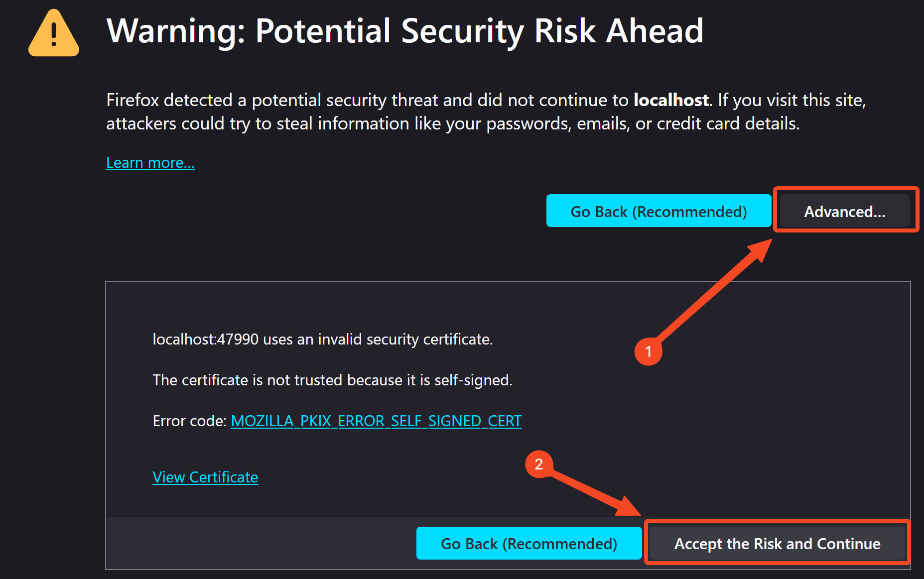Image resolution: width=924 pixels, height=579 pixels.
Task: Click the "attackers could try to steal information" line
Action: tap(452, 123)
